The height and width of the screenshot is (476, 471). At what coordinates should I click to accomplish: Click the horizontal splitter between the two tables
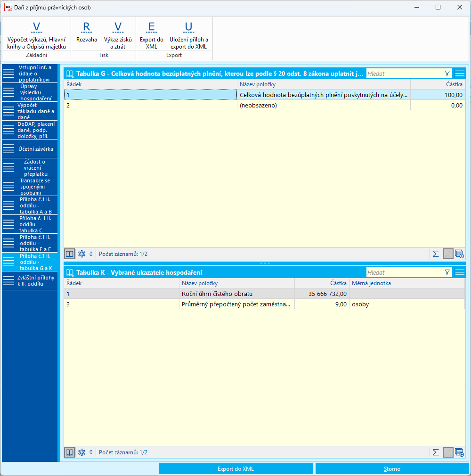pos(265,263)
